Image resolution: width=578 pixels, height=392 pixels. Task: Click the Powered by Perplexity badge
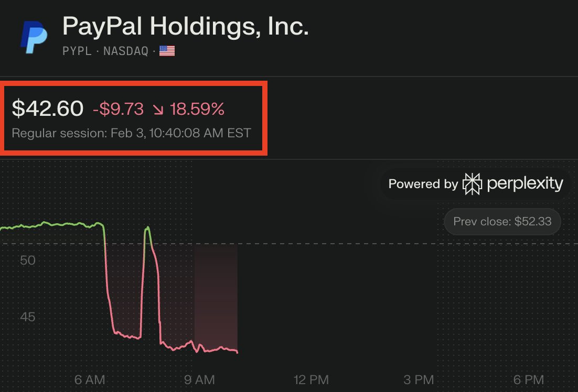(475, 184)
